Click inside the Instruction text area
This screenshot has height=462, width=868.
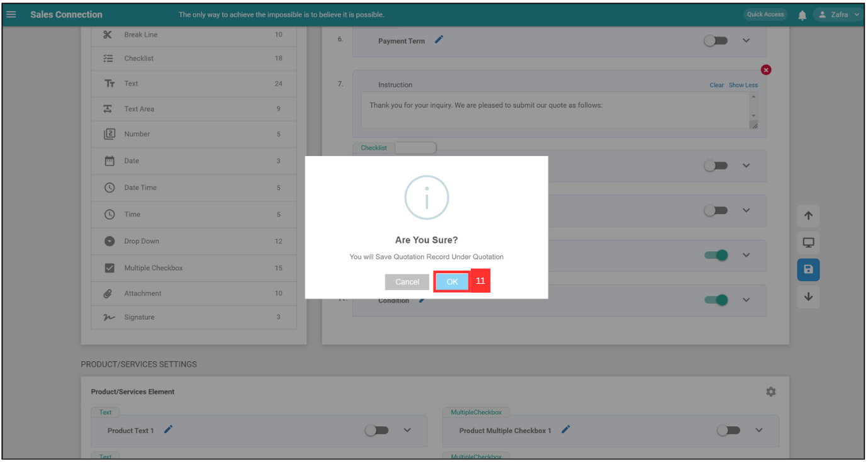[x=555, y=111]
